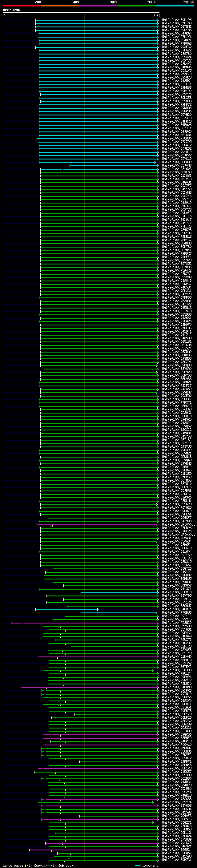
Task: Click hit label UniRef100_Q4JKA4
Action: click(177, 33)
